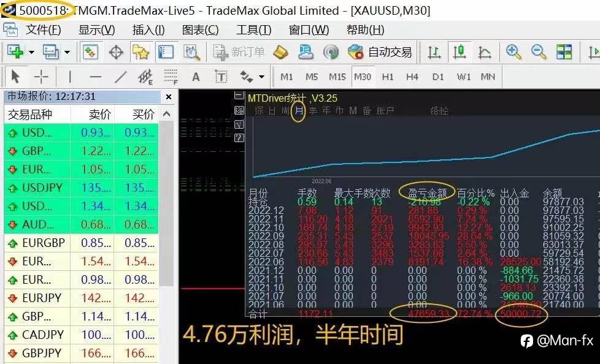Select the text A tool
The width and height of the screenshot is (600, 364).
196,77
